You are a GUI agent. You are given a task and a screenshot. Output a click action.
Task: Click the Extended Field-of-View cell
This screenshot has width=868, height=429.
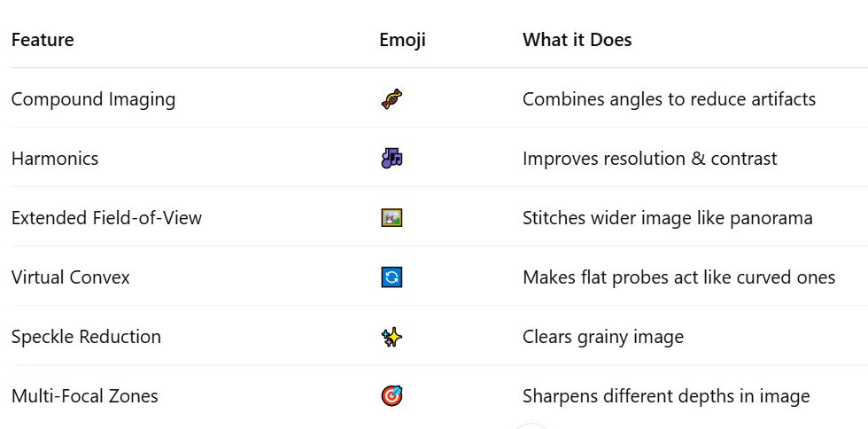coord(106,218)
